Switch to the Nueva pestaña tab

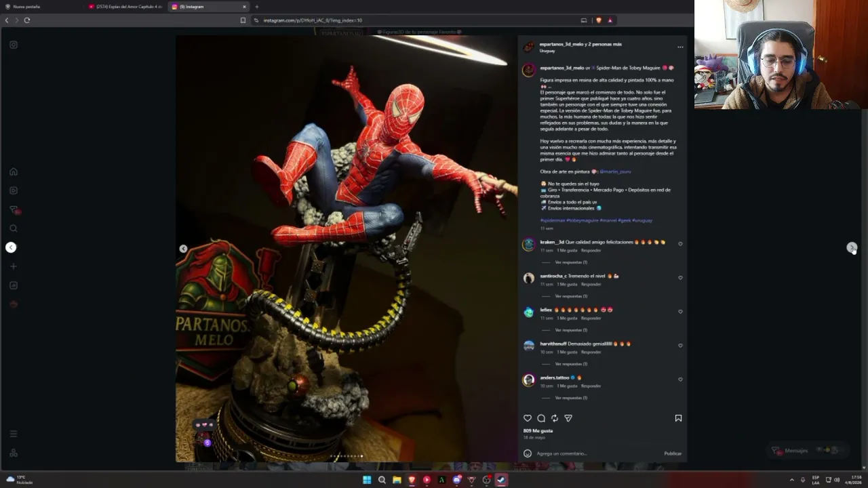[41, 7]
